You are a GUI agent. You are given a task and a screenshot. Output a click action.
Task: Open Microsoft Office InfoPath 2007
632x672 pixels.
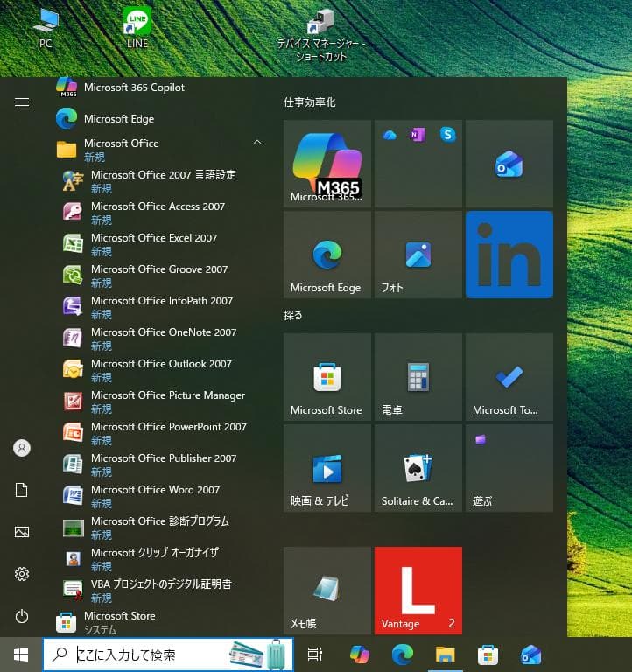159,307
